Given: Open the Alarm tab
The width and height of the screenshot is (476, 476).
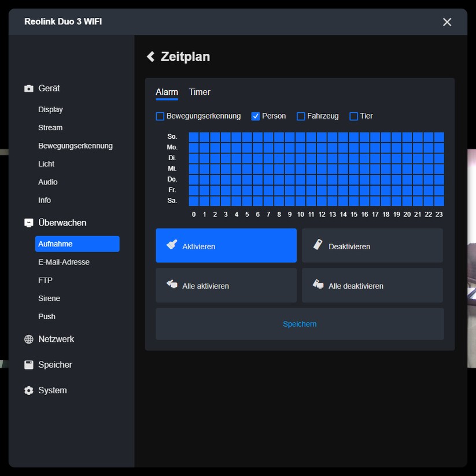Looking at the screenshot, I should coord(167,92).
